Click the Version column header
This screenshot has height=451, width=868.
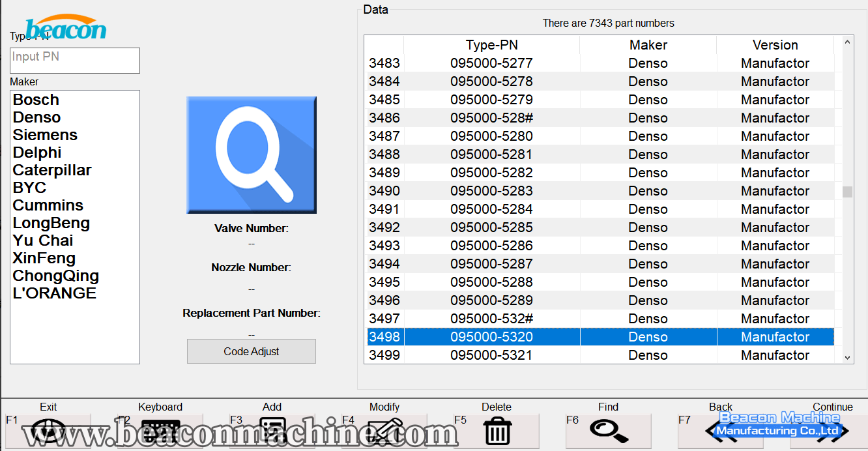(x=775, y=45)
